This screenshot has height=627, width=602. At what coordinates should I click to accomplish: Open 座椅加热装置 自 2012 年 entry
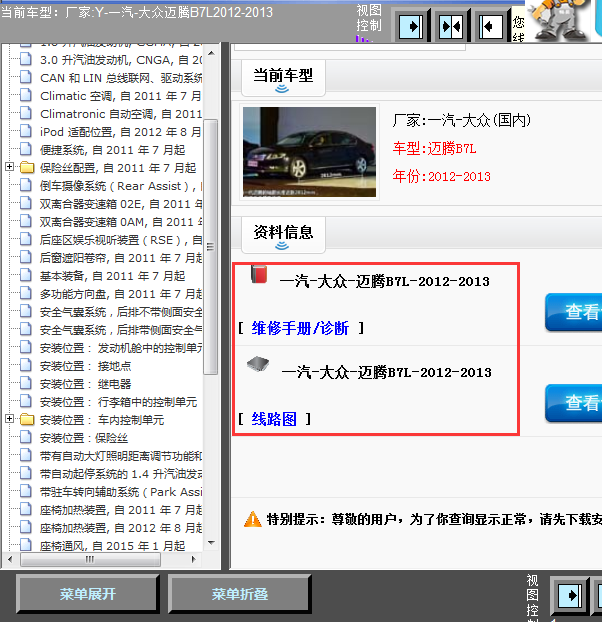coord(121,528)
